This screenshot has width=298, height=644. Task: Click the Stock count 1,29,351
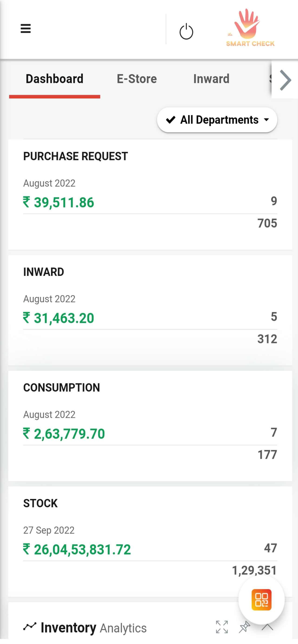[254, 570]
